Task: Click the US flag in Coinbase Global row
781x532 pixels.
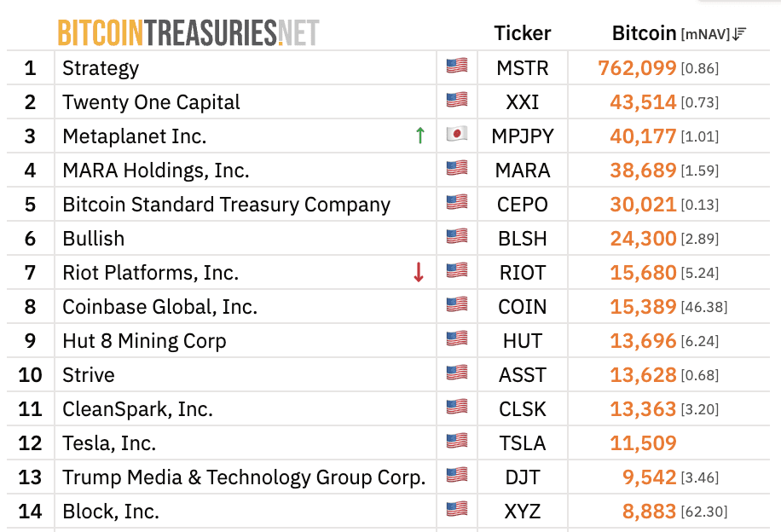Action: [457, 305]
